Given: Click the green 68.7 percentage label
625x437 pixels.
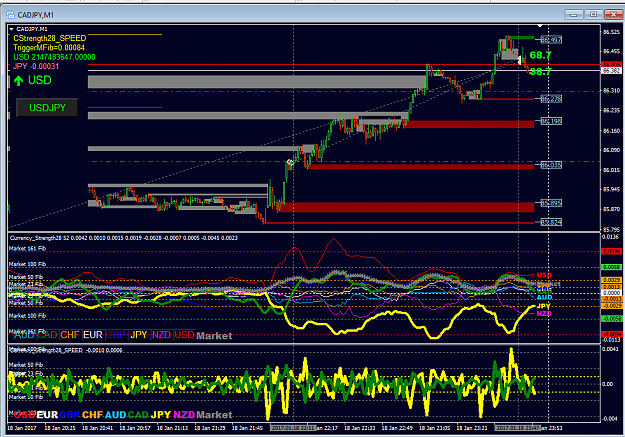Looking at the screenshot, I should point(540,55).
